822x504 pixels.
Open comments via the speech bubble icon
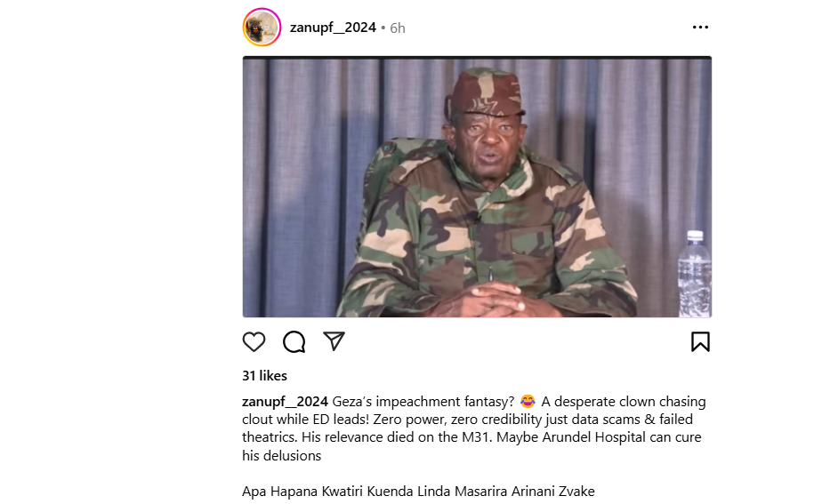coord(294,342)
